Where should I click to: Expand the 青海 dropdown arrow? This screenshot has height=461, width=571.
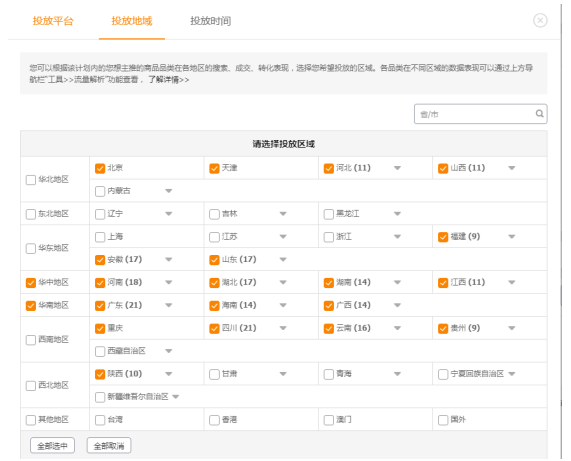click(x=397, y=374)
